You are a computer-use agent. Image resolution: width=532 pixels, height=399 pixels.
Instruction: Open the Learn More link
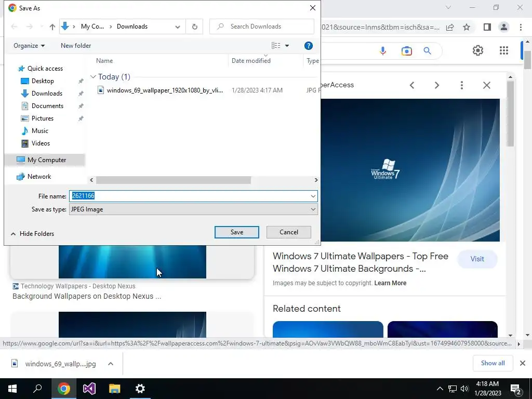click(x=390, y=283)
